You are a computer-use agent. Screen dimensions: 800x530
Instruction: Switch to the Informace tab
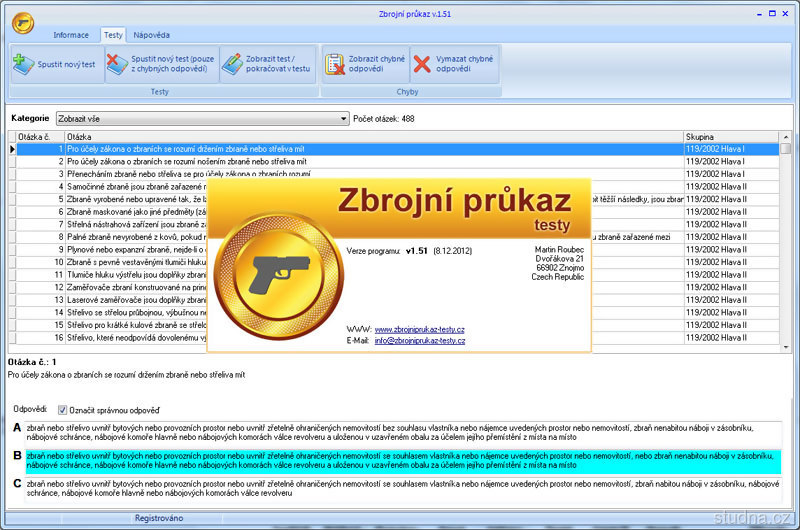click(71, 35)
